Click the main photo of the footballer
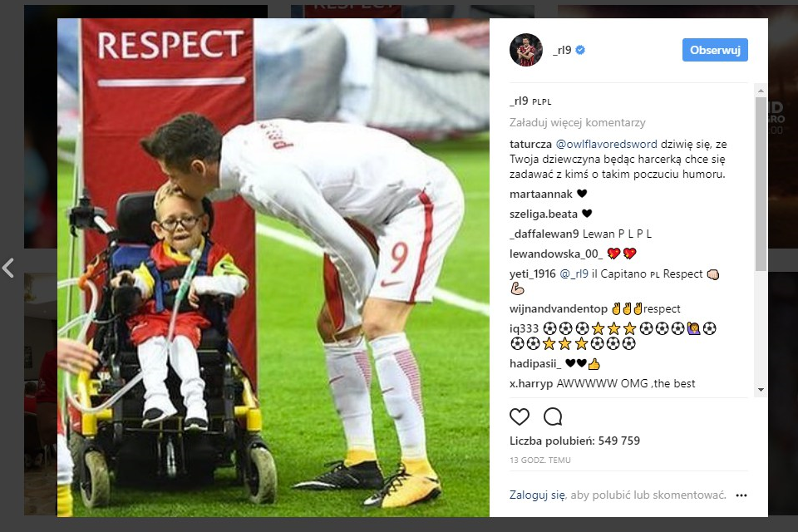The image size is (798, 532). click(273, 268)
